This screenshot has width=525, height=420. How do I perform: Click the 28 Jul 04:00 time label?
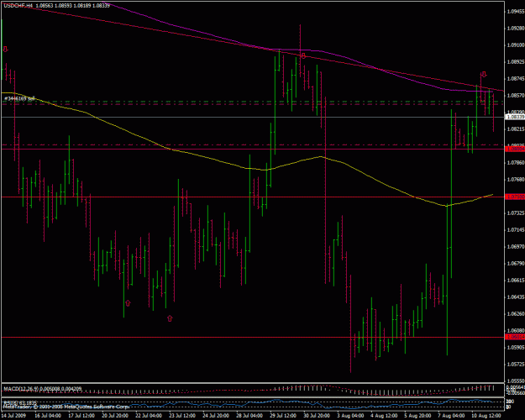249,416
